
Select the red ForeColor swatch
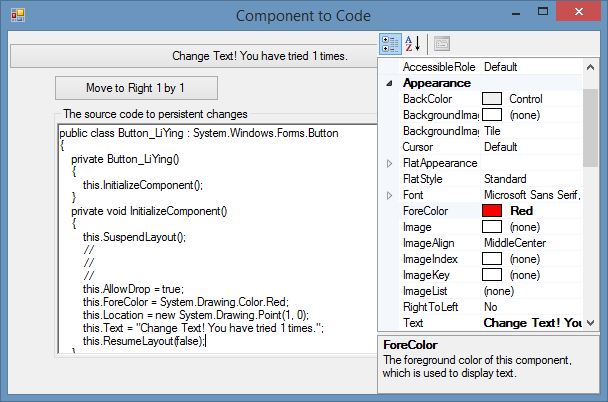[x=492, y=211]
